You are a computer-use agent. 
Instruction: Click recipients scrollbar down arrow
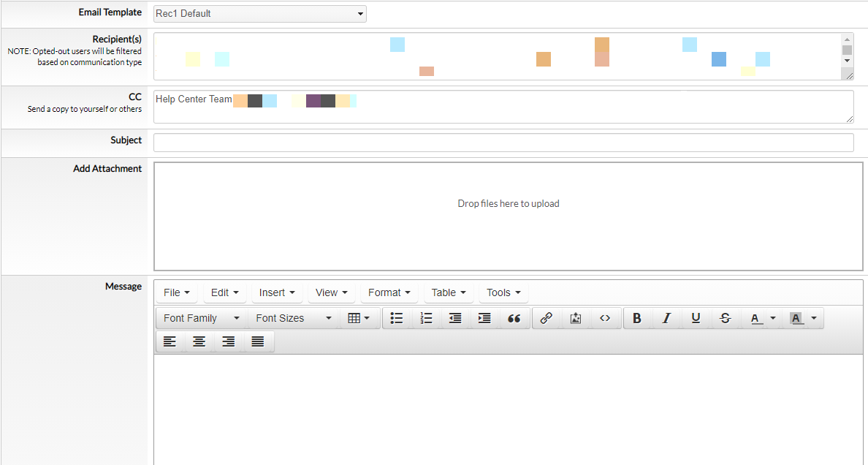coord(847,60)
